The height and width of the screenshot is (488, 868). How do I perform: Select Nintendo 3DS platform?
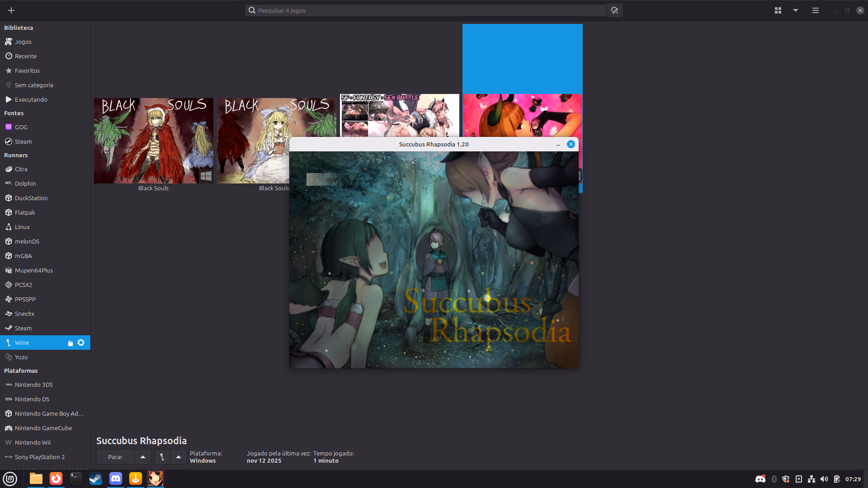point(34,385)
